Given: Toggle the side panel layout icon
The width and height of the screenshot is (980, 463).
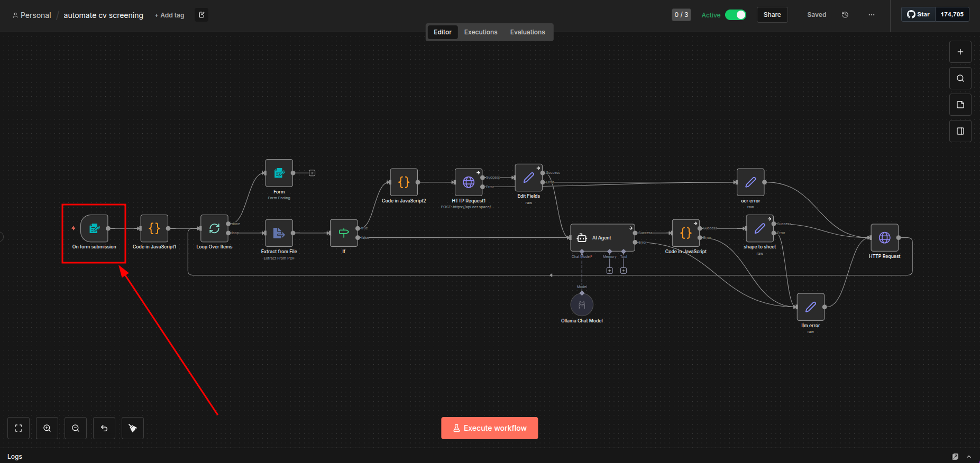Looking at the screenshot, I should click(x=960, y=131).
